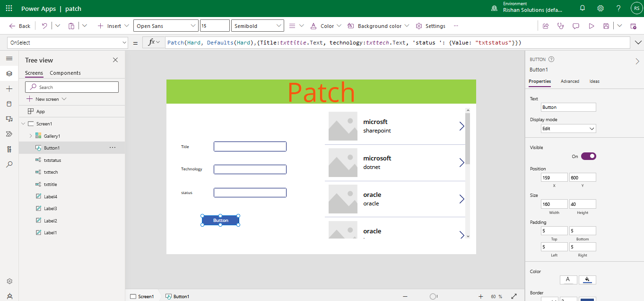Open the Data panel in the left sidebar
Viewport: 644px width, 301px height.
click(x=9, y=104)
